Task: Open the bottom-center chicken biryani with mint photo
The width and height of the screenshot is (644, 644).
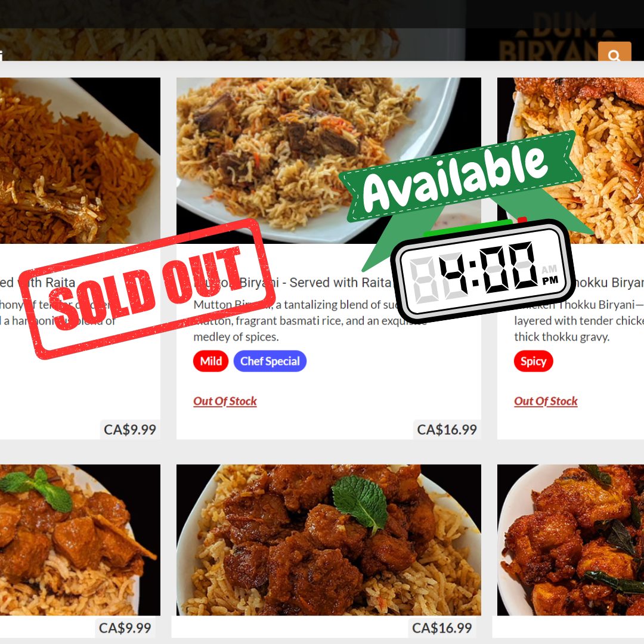Action: (x=329, y=540)
